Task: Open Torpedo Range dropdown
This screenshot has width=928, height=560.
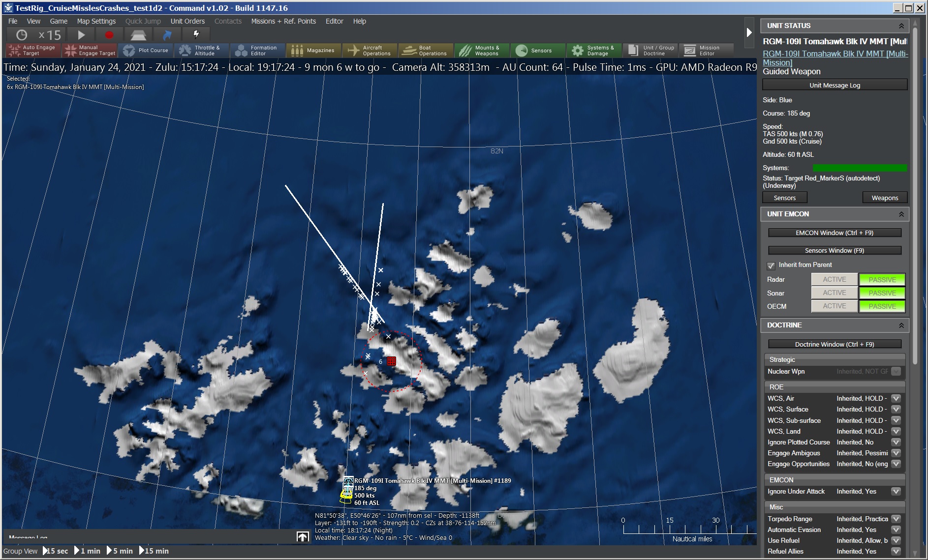Action: click(896, 519)
